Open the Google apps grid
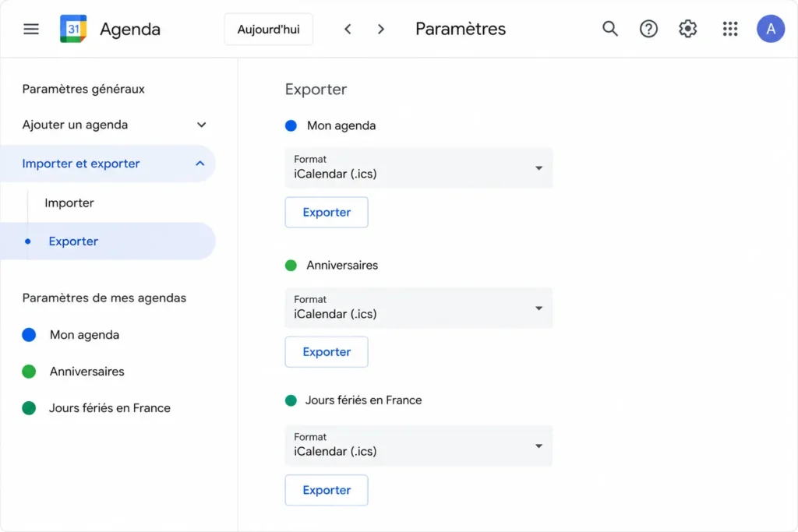Viewport: 798px width, 532px height. coord(729,29)
